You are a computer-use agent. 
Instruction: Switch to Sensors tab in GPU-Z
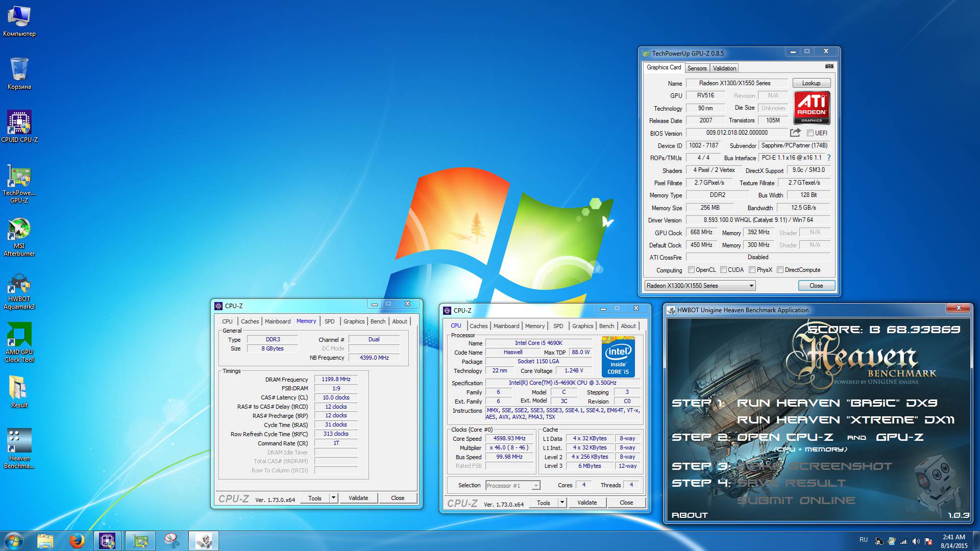tap(697, 68)
